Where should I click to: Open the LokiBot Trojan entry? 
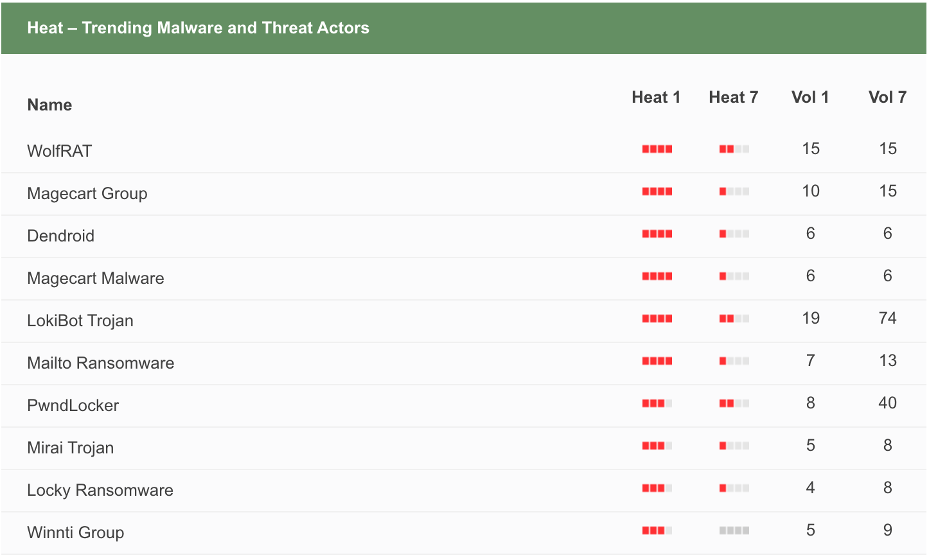[80, 320]
